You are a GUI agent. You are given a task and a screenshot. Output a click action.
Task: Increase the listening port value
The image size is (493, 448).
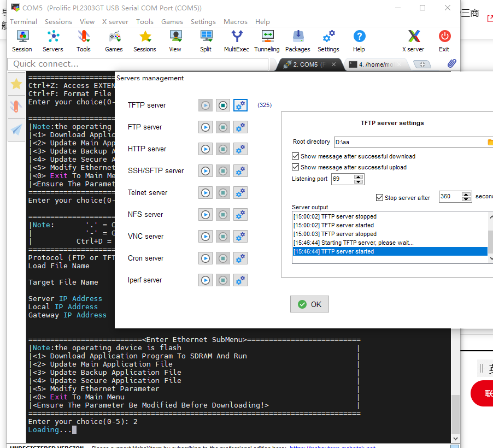point(359,176)
